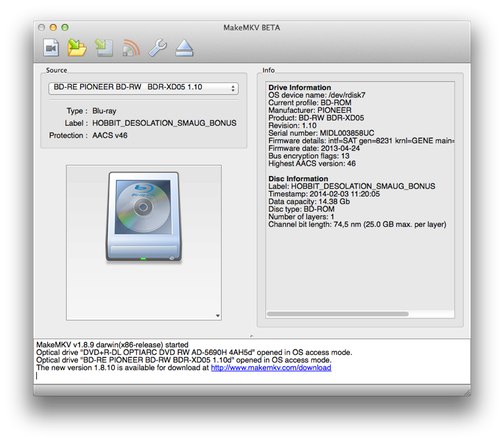
Task: Open Preferences with the wrench icon
Action: [x=158, y=48]
